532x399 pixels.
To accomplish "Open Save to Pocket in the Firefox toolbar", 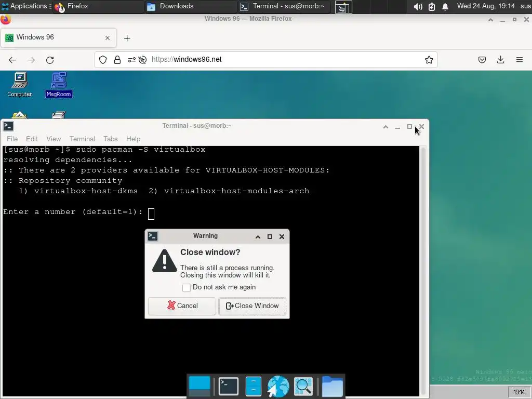I will point(482,60).
